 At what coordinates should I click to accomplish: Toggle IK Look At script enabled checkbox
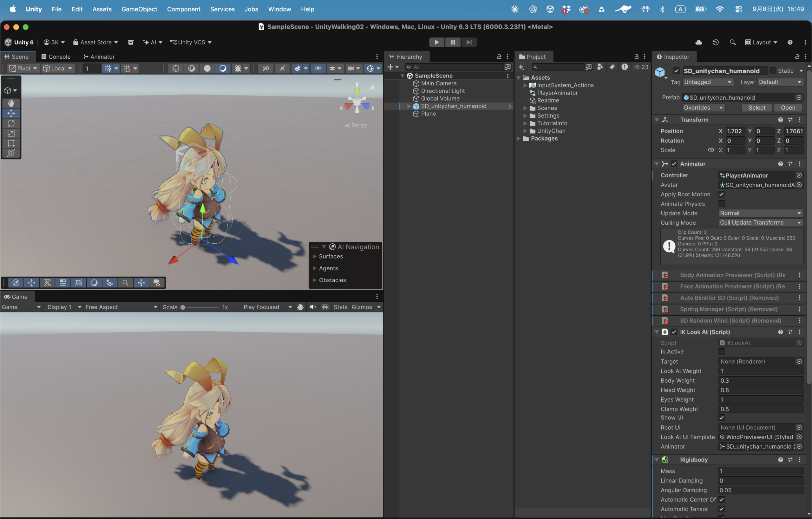point(674,332)
